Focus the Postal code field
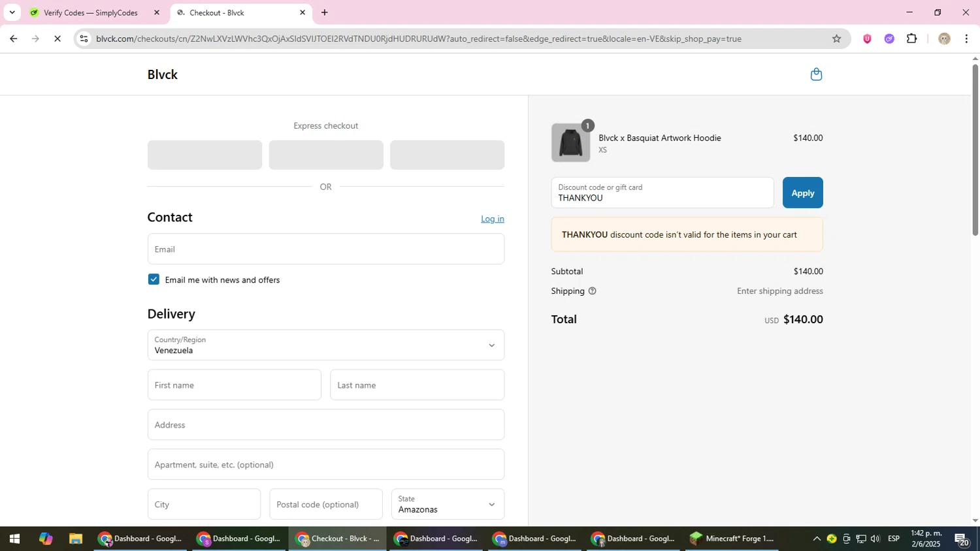Image resolution: width=980 pixels, height=551 pixels. [x=326, y=504]
